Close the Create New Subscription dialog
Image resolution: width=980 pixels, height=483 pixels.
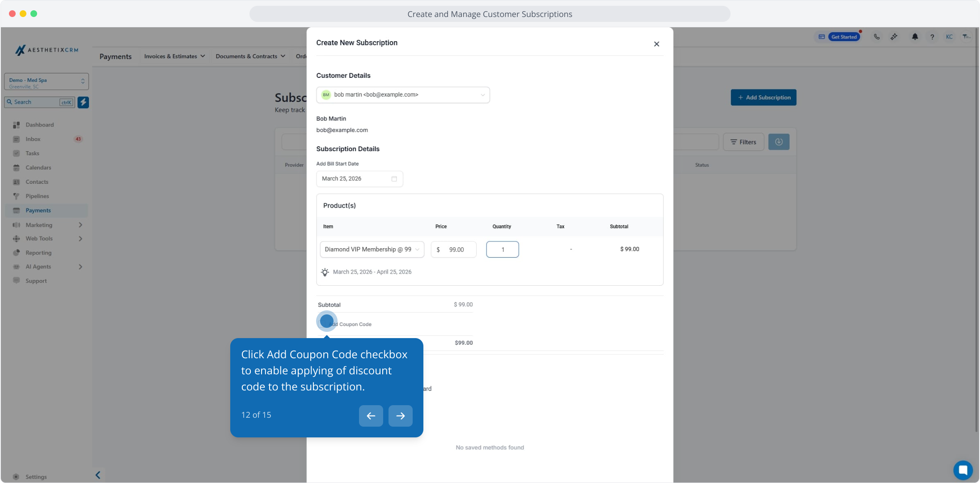click(656, 44)
